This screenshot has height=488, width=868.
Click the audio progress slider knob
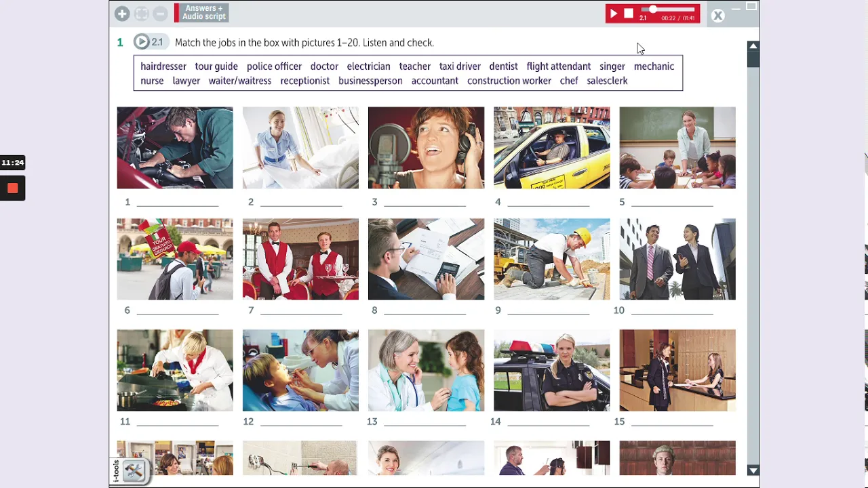pos(653,9)
